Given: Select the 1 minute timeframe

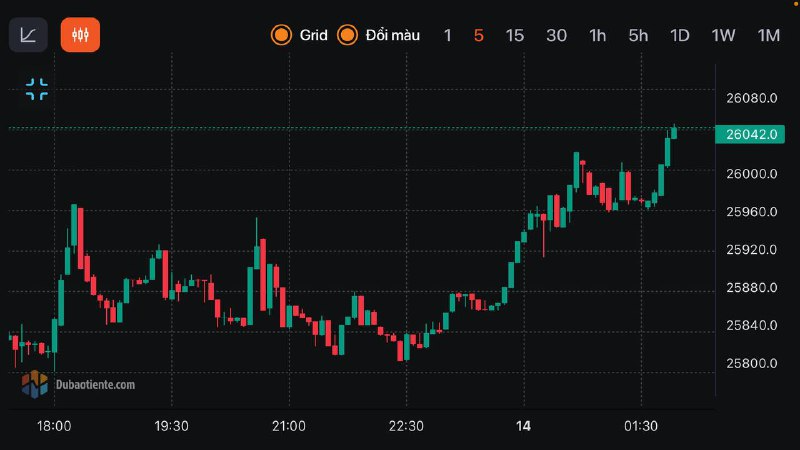Looking at the screenshot, I should point(447,35).
